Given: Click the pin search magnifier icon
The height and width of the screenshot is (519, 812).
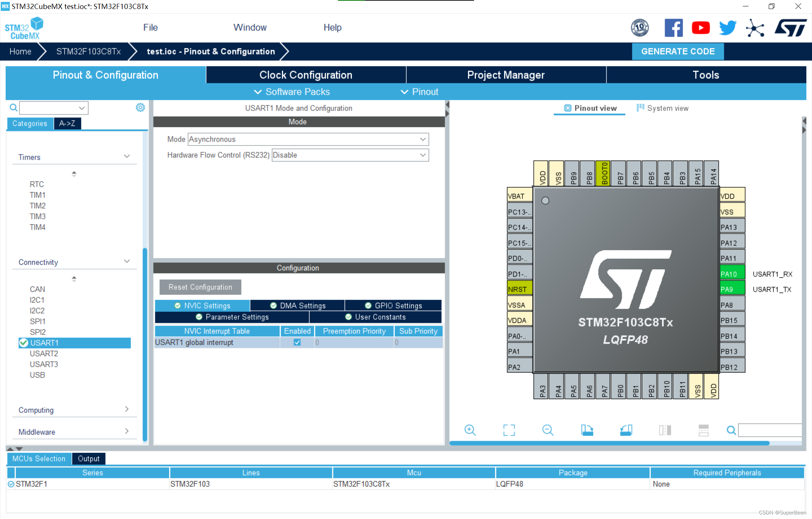Looking at the screenshot, I should pyautogui.click(x=731, y=430).
